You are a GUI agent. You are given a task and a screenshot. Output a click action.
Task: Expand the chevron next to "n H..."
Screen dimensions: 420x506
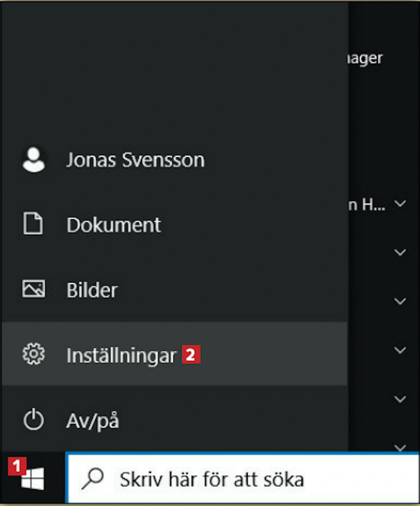pyautogui.click(x=400, y=204)
